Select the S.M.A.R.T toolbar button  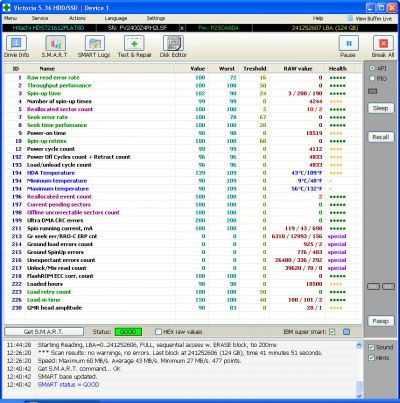[x=55, y=47]
